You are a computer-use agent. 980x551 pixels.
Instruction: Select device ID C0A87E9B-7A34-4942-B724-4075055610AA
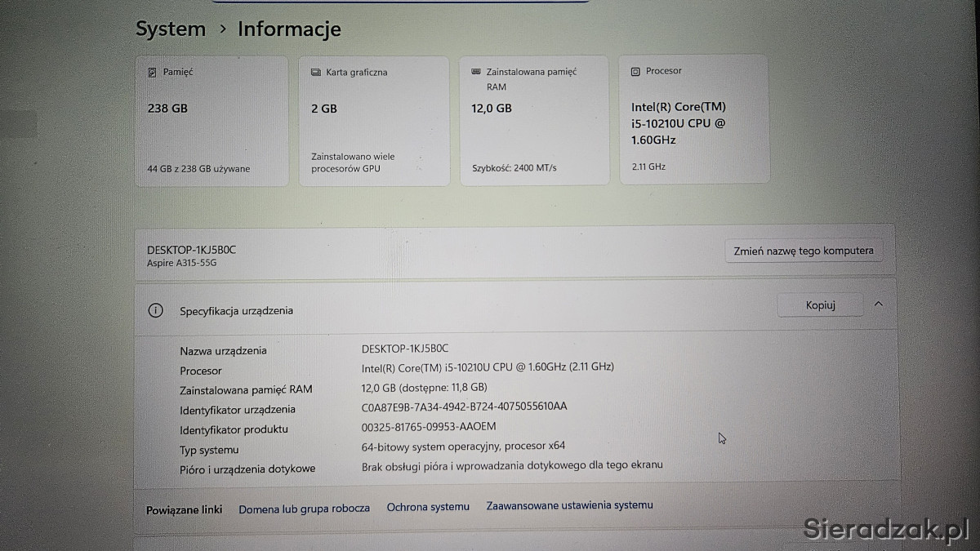(464, 407)
